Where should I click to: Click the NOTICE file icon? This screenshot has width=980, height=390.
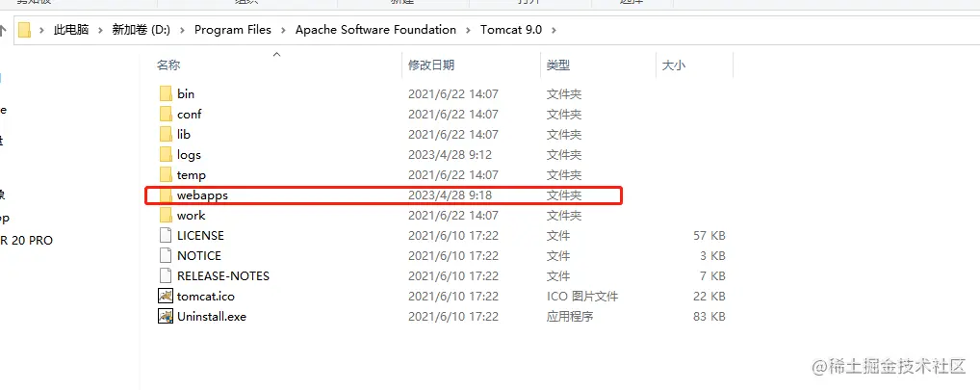pyautogui.click(x=165, y=255)
